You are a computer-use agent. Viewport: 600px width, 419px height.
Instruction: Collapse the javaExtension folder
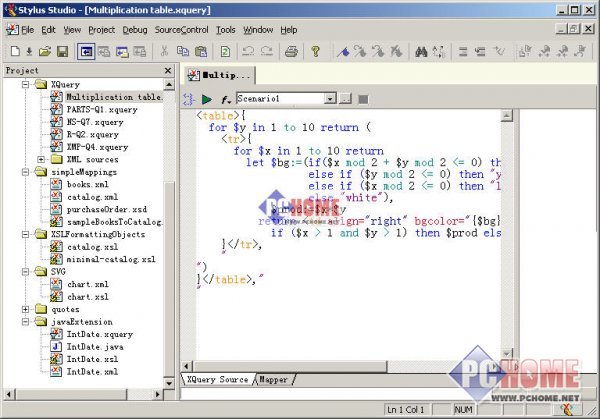click(x=25, y=322)
